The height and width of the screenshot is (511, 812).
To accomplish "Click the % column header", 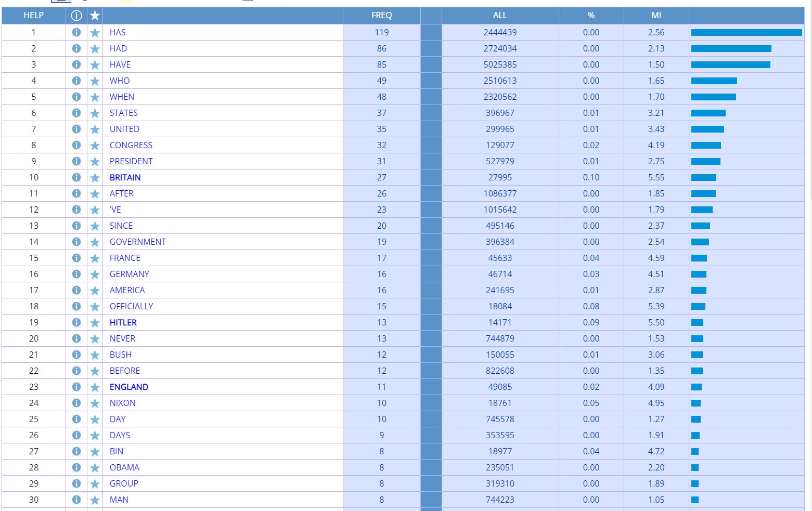I will click(591, 16).
